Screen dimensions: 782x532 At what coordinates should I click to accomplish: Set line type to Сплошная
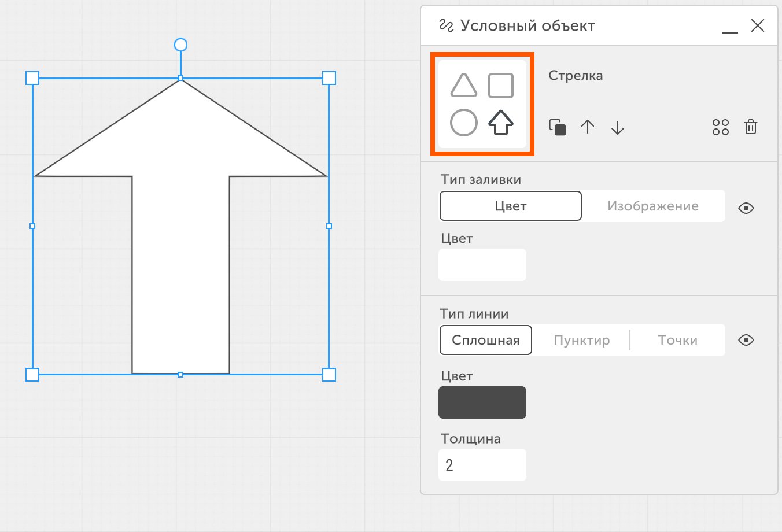pyautogui.click(x=486, y=340)
